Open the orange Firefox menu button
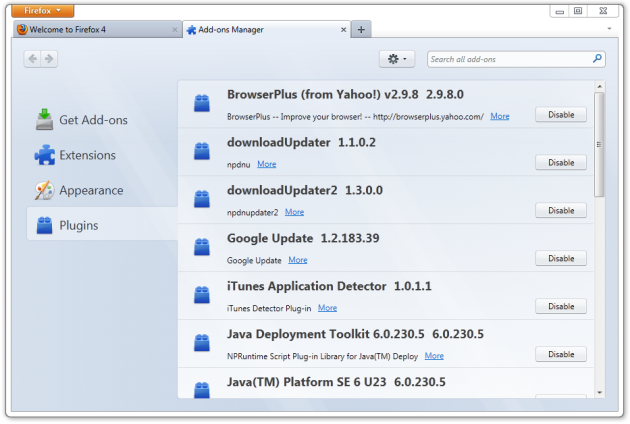 pyautogui.click(x=43, y=11)
